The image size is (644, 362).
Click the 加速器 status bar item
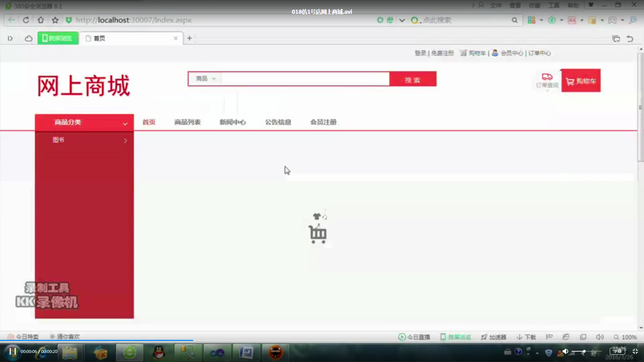pyautogui.click(x=493, y=337)
